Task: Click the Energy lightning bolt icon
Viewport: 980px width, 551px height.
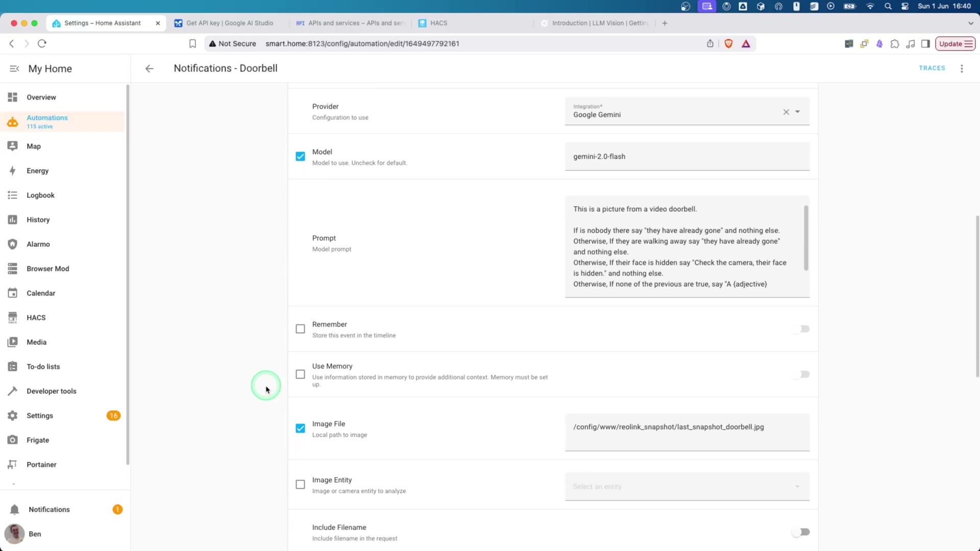Action: pos(13,171)
